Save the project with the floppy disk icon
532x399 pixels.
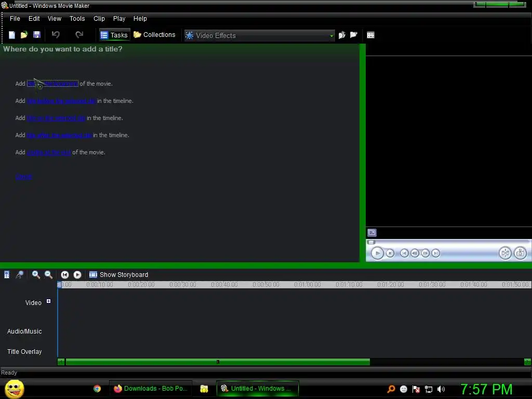pos(37,35)
